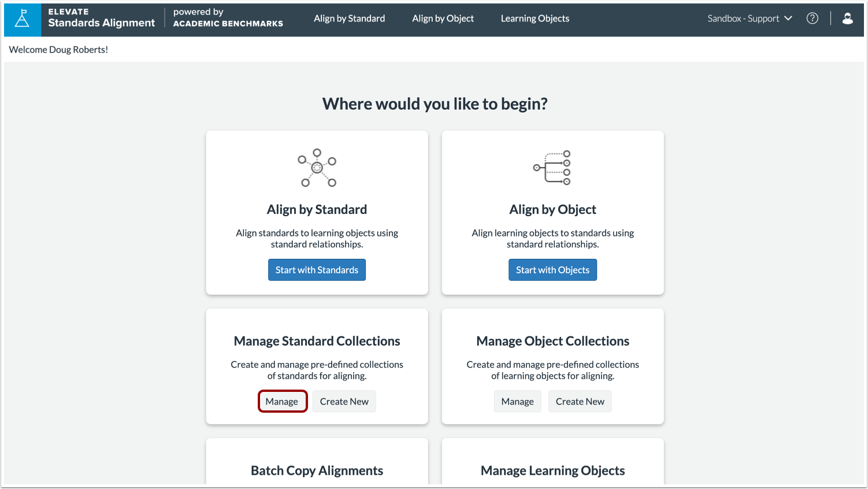Click the Align by Object tree diagram icon

(552, 168)
